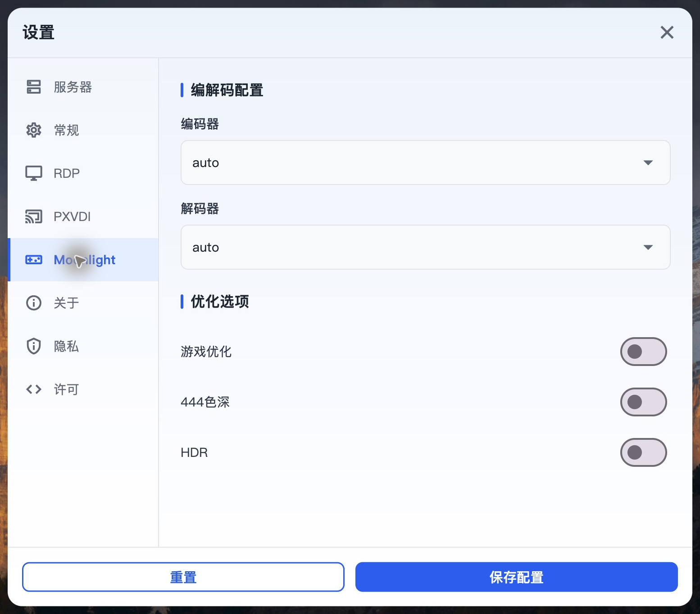
Task: Turn on the 444色深 switch
Action: 644,402
